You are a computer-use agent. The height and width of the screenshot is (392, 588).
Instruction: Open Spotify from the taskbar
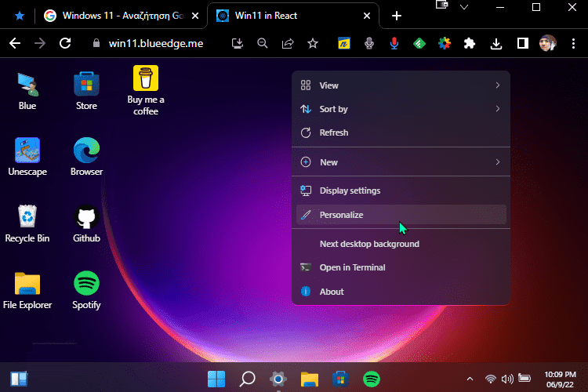click(x=372, y=379)
